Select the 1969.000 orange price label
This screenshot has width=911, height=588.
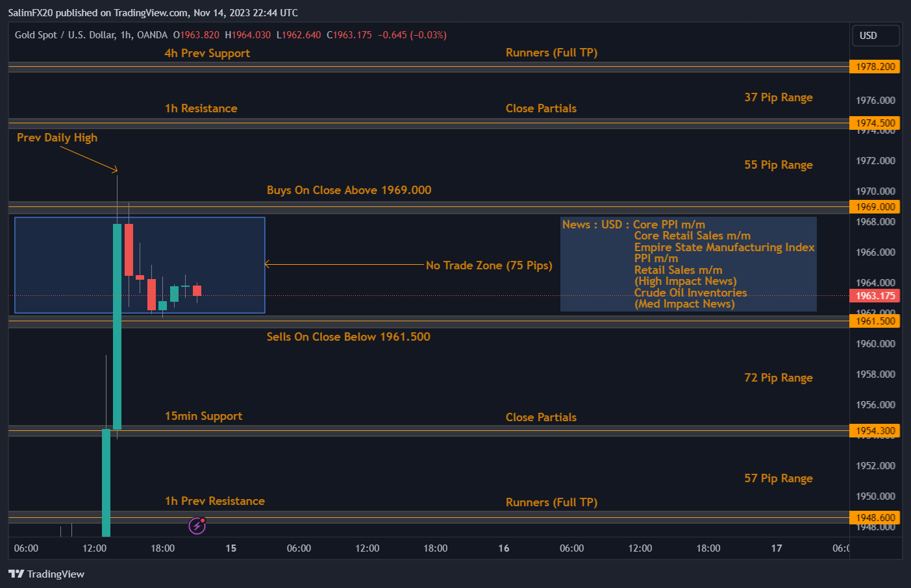(x=875, y=207)
